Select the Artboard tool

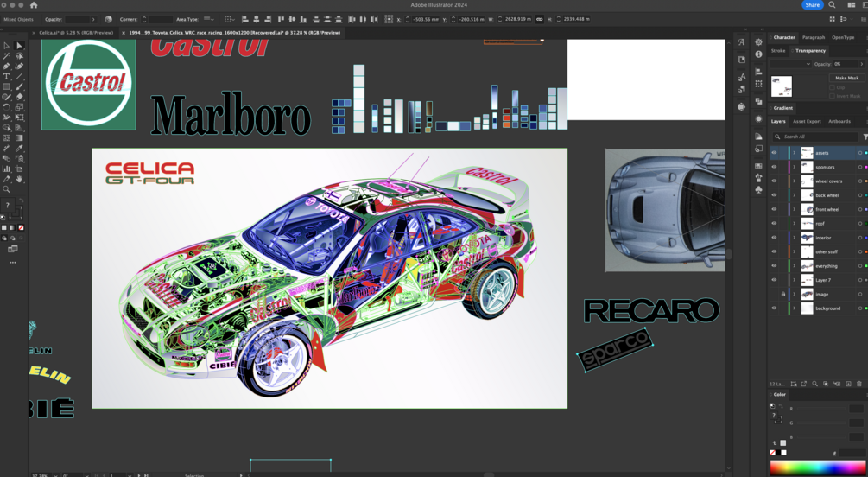(19, 169)
